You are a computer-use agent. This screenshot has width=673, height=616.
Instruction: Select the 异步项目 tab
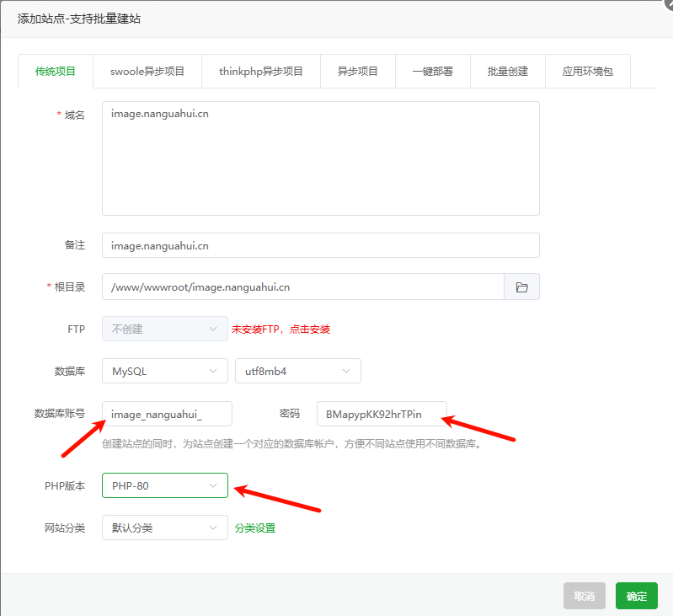[x=357, y=72]
